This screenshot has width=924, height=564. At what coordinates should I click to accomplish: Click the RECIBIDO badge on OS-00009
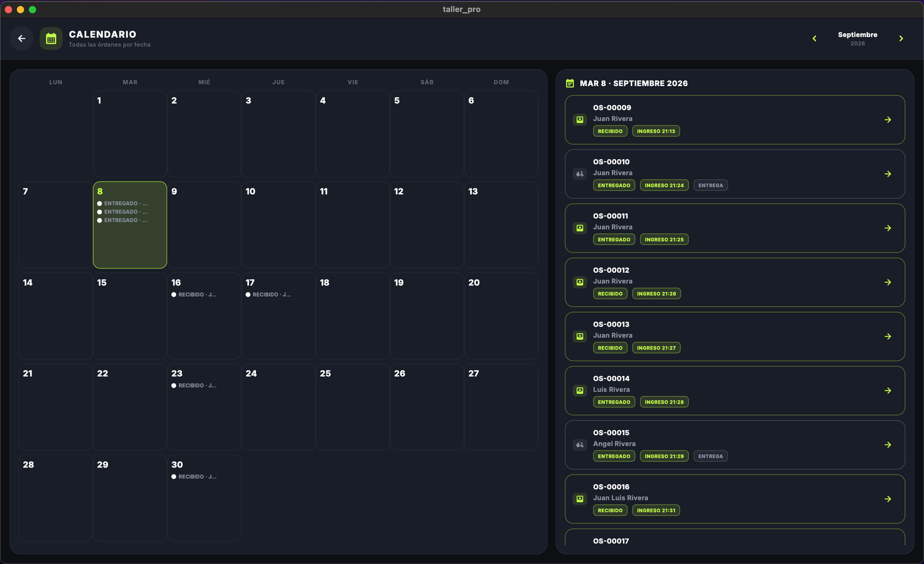click(x=610, y=131)
